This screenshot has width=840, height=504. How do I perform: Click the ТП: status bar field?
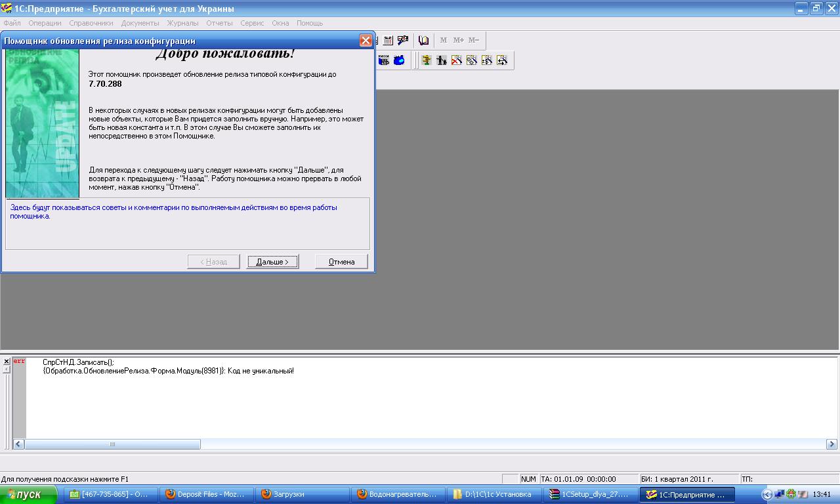[789, 479]
